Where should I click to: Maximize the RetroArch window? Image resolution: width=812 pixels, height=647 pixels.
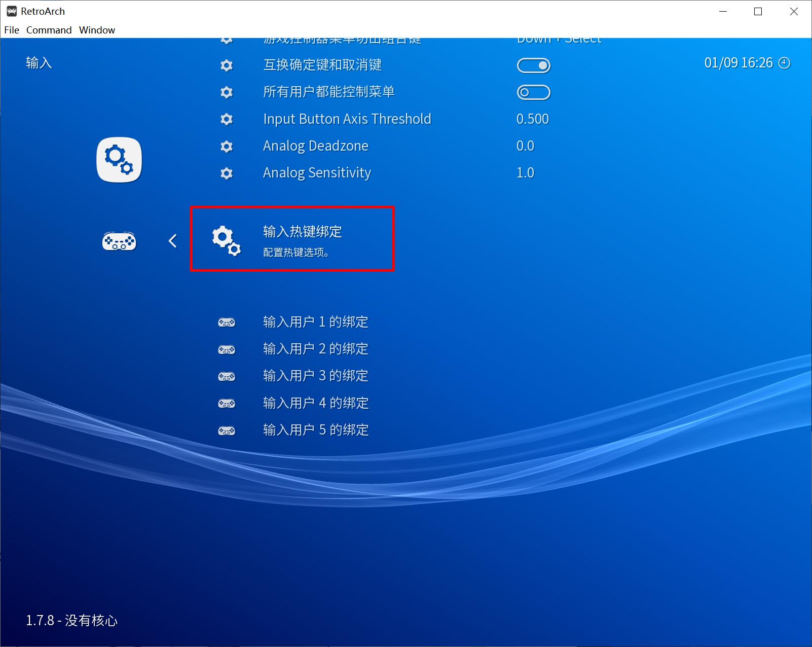758,12
